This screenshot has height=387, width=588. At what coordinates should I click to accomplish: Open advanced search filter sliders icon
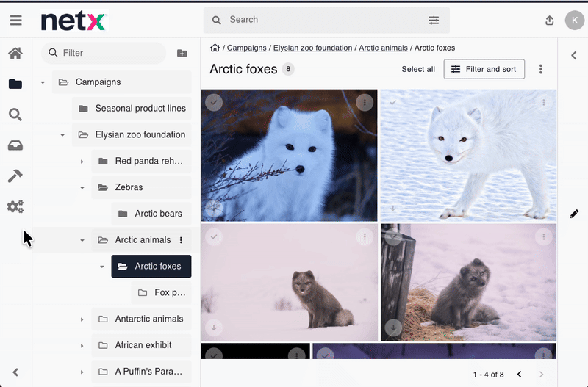[x=434, y=21]
